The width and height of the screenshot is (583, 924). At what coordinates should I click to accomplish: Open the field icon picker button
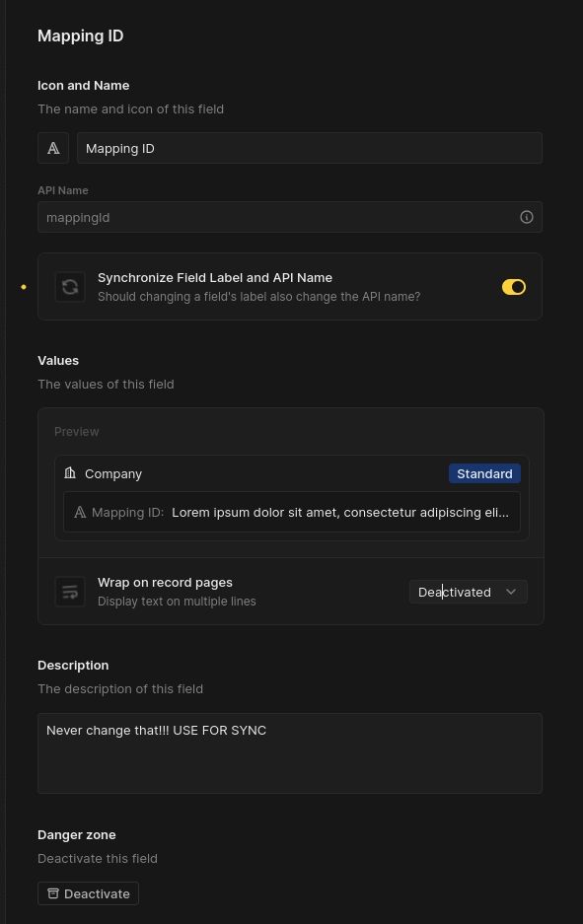(x=53, y=148)
